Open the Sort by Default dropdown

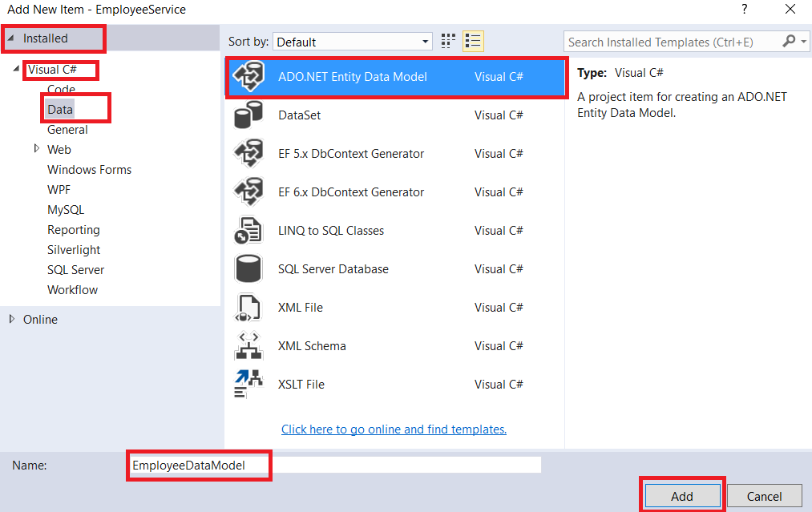[x=353, y=42]
